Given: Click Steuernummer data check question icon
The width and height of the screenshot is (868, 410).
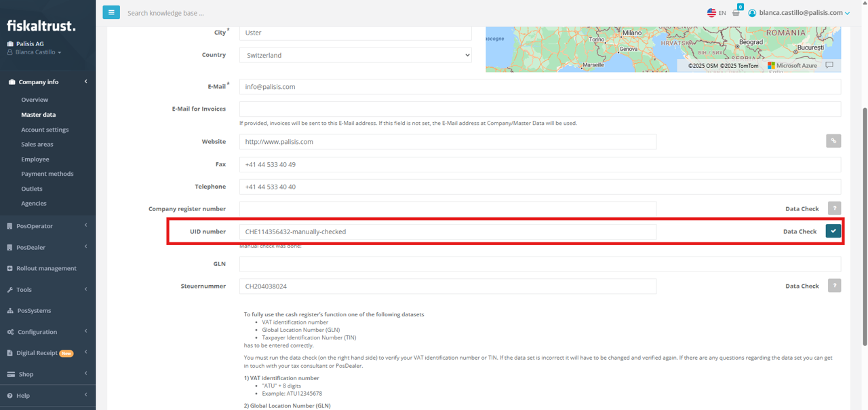Looking at the screenshot, I should (834, 286).
